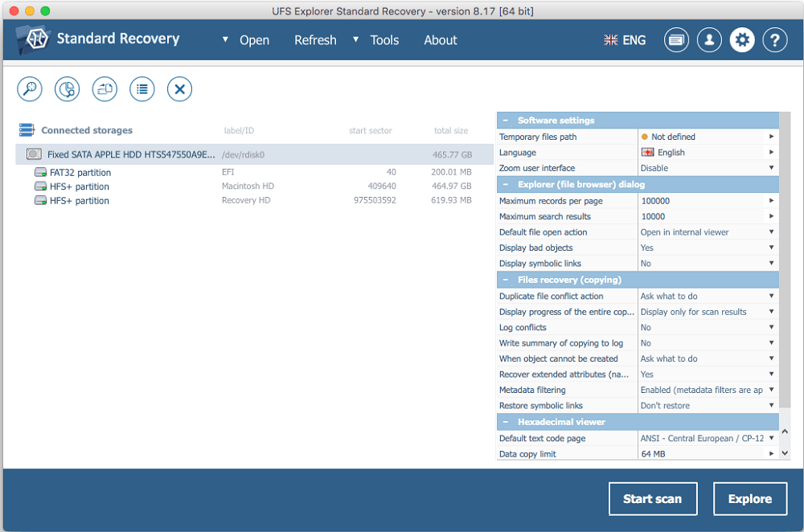
Task: Open the About menu item
Action: 441,40
